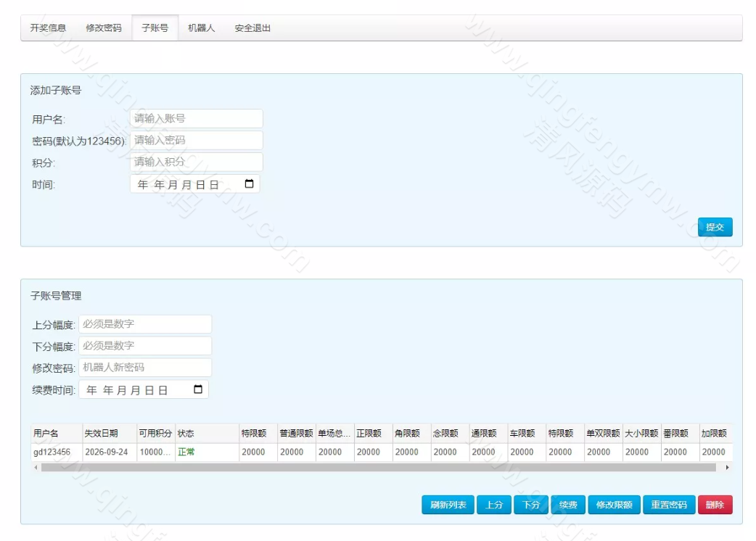Click left arrow of table scrollbar
Image resolution: width=756 pixels, height=541 pixels.
[x=36, y=468]
